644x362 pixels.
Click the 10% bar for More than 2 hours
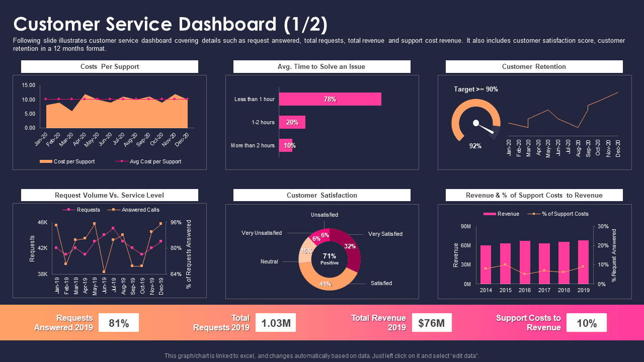click(x=286, y=145)
